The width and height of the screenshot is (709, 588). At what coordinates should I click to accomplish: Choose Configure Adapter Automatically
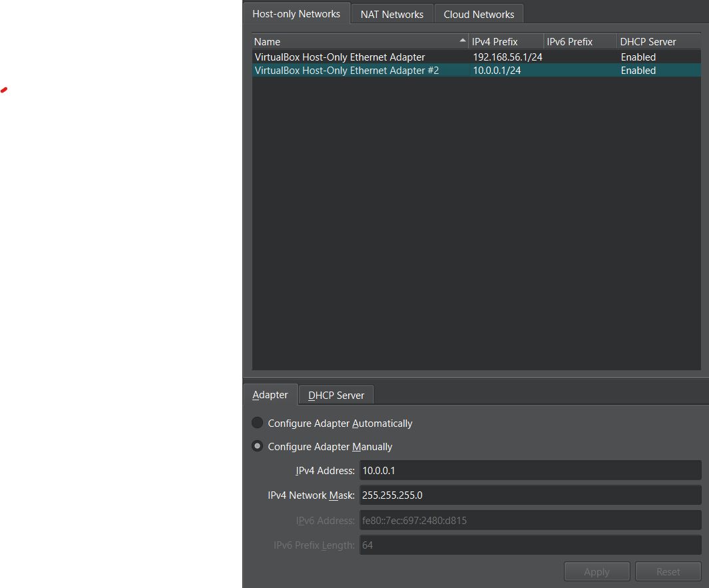tap(332, 424)
